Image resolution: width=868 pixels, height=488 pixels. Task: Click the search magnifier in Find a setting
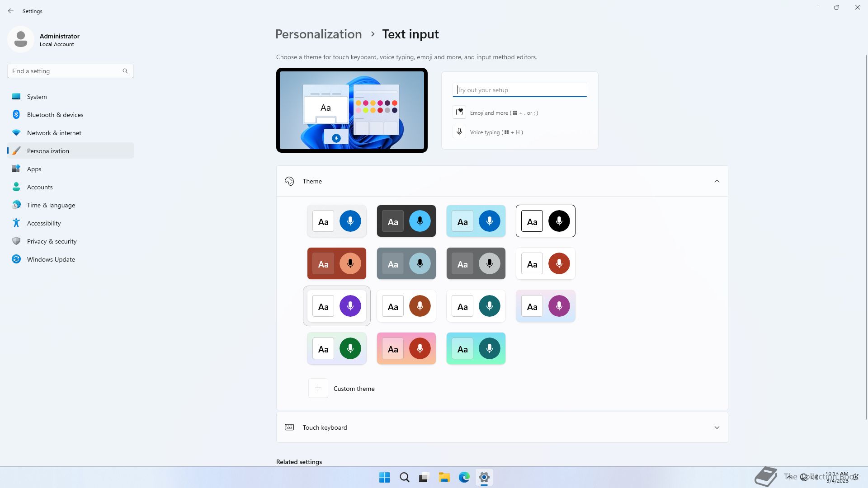click(x=125, y=71)
